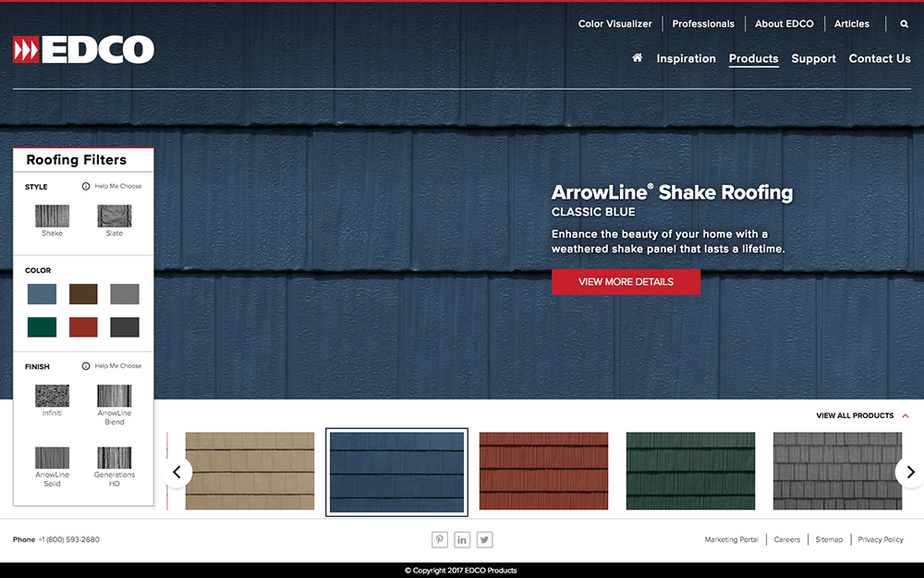
Task: Pick the green color swatch
Action: pyautogui.click(x=42, y=327)
